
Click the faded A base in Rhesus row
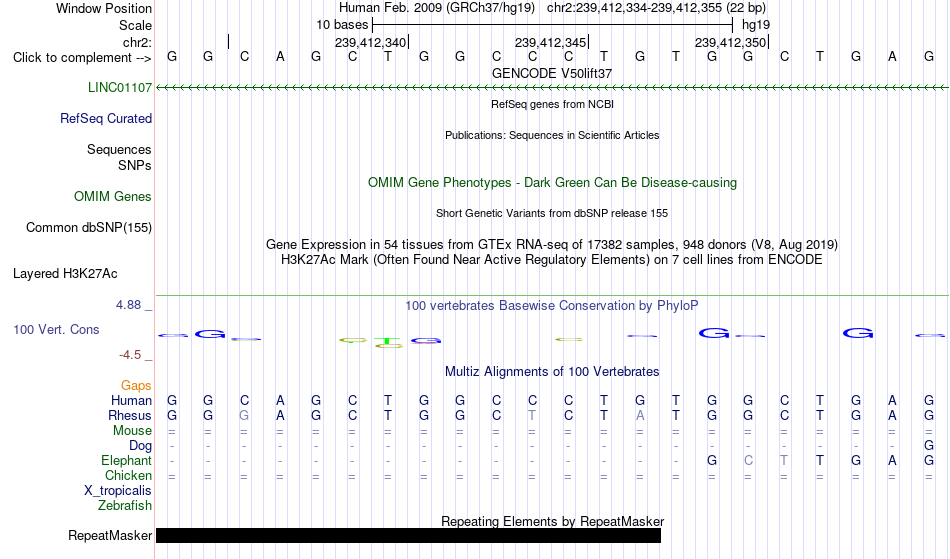click(x=640, y=415)
